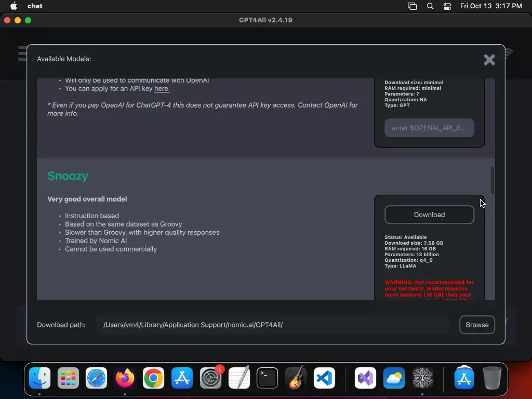Click 'Quantization: q4_0' text
The height and width of the screenshot is (399, 532).
tap(408, 260)
